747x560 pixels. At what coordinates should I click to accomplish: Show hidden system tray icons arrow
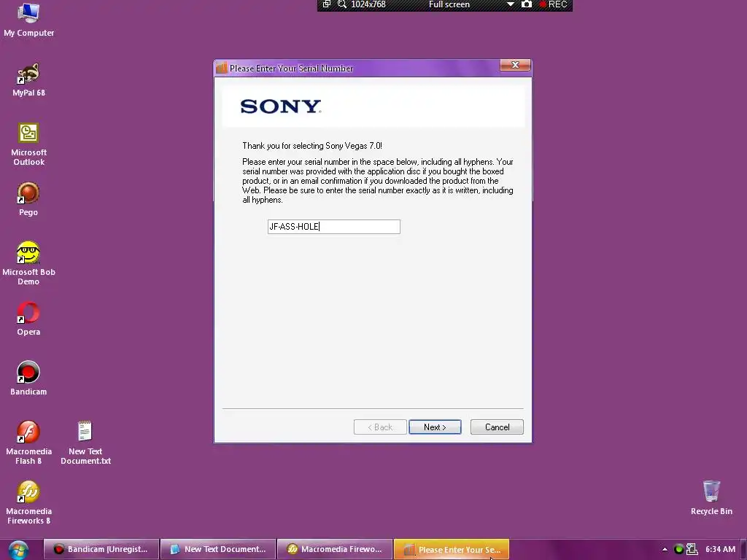(x=665, y=550)
